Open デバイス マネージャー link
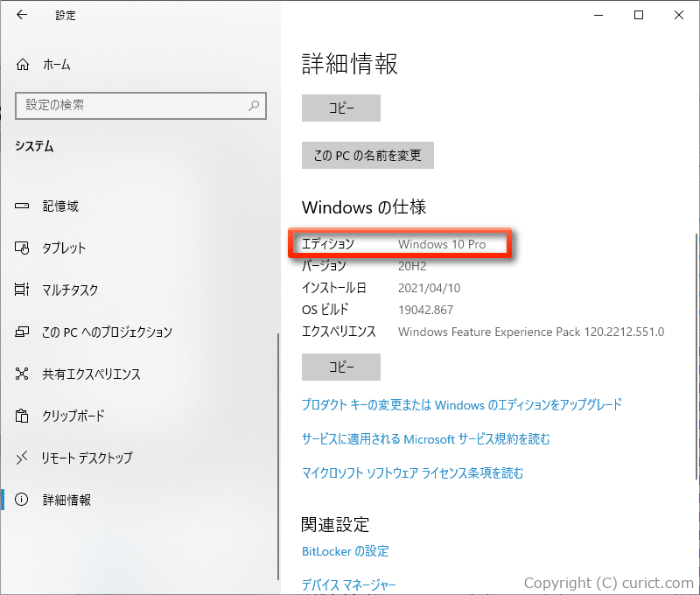This screenshot has height=595, width=700. (348, 584)
